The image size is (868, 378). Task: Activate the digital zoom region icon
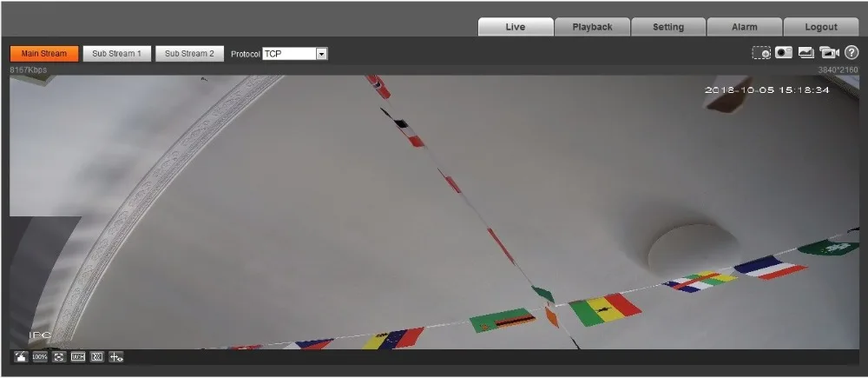pos(761,53)
